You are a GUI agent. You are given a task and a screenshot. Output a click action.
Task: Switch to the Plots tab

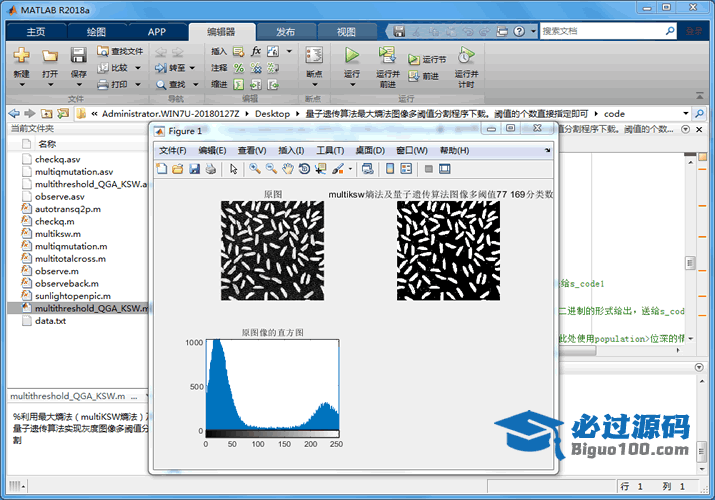(x=96, y=32)
